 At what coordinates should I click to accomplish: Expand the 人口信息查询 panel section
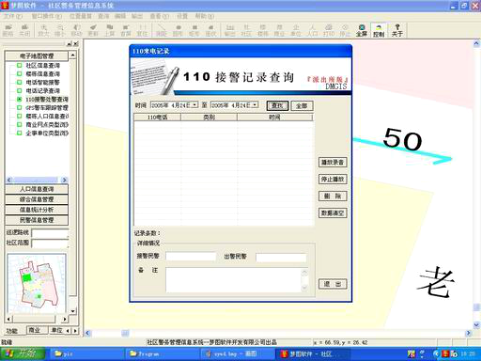[x=37, y=189]
